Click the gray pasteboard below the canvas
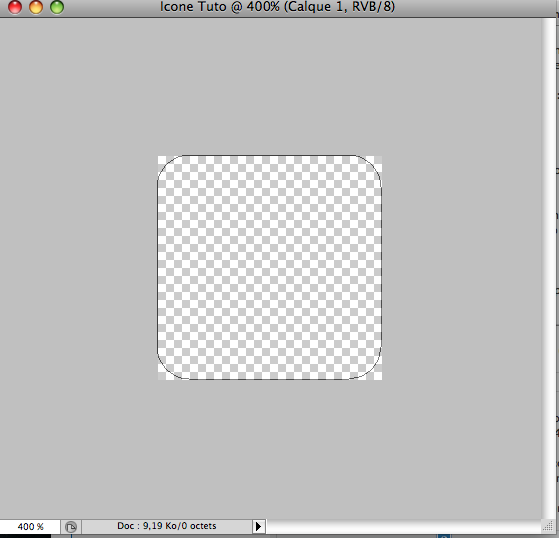 [x=270, y=449]
